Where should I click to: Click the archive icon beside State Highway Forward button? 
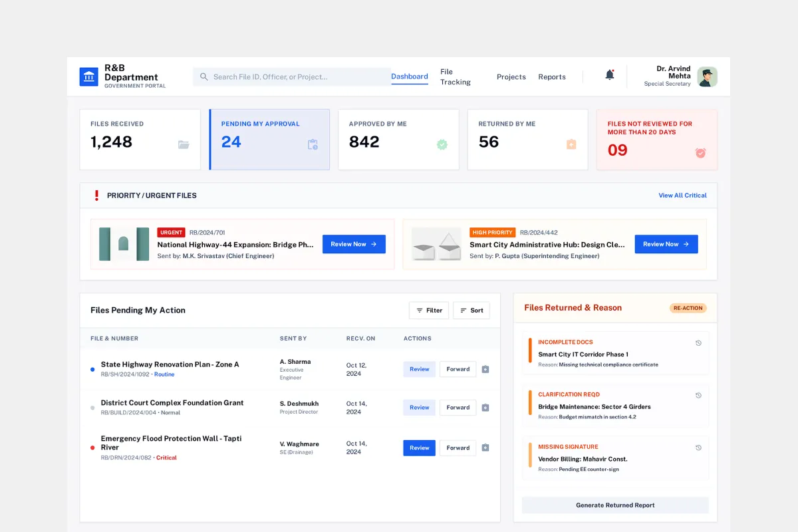(x=485, y=368)
